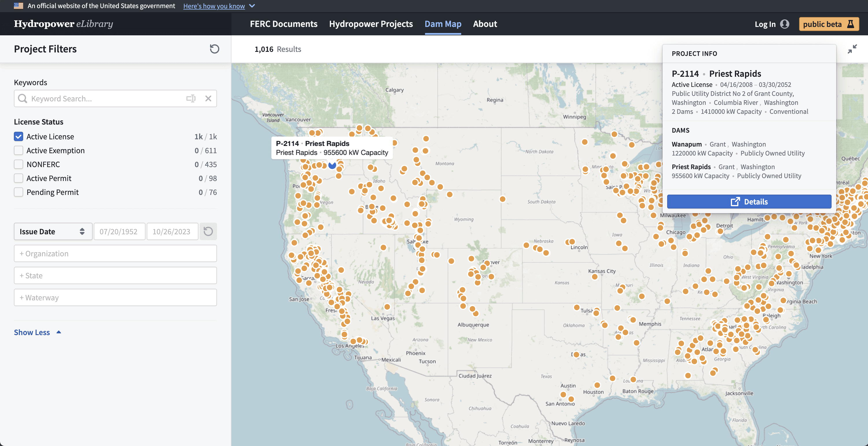
Task: Open FERC Documents tab
Action: click(284, 24)
